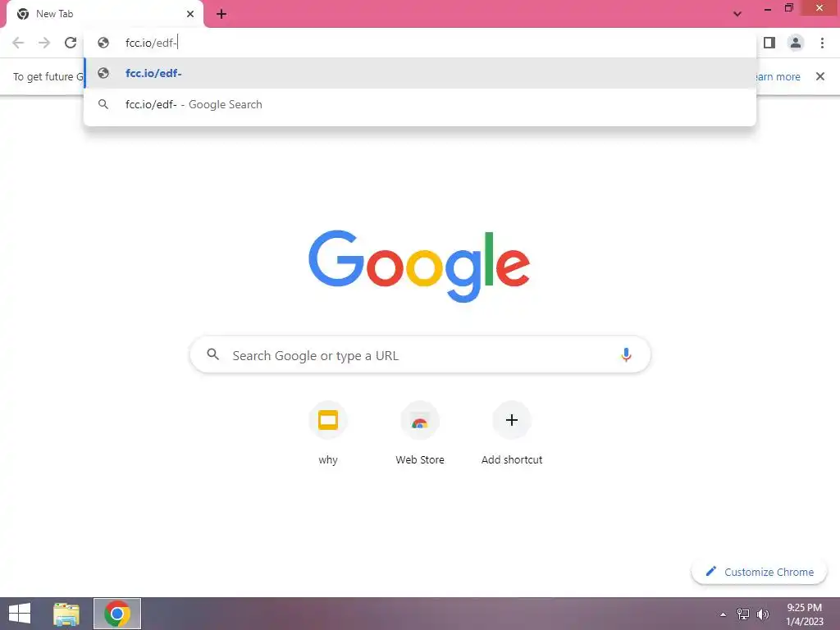The image size is (840, 630).
Task: Open File Explorer from the taskbar
Action: click(66, 614)
